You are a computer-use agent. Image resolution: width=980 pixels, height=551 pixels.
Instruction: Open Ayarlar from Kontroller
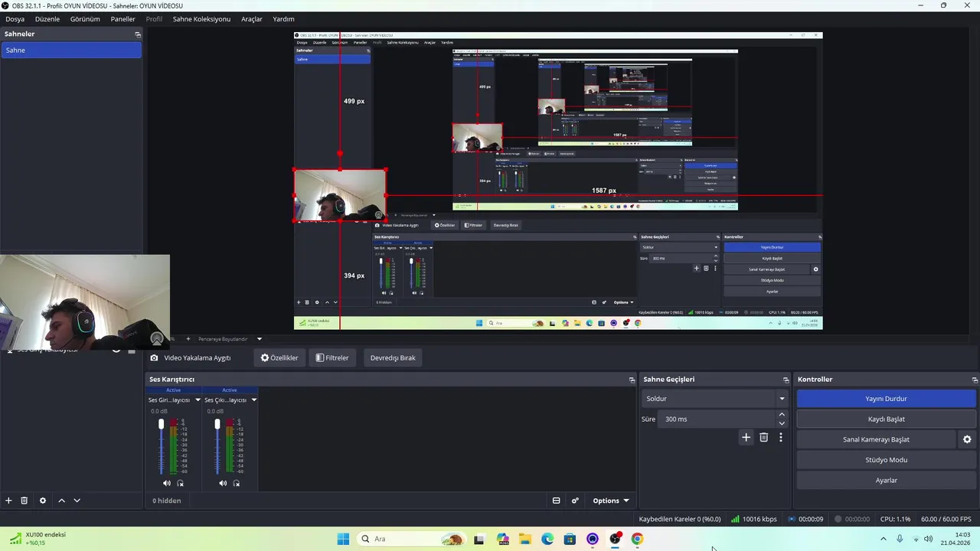pos(886,481)
